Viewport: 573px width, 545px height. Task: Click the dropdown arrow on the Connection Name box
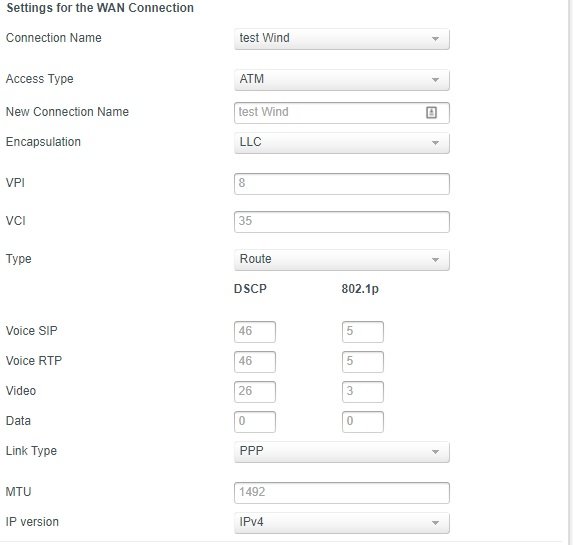[x=435, y=39]
